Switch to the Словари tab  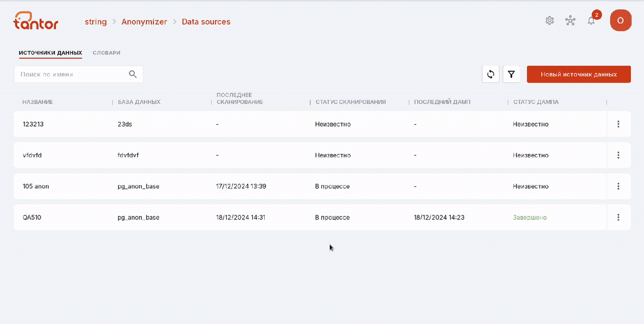click(106, 53)
